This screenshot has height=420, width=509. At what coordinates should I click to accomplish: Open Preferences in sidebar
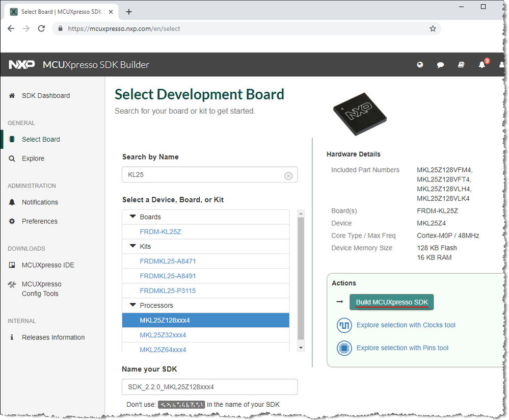40,221
